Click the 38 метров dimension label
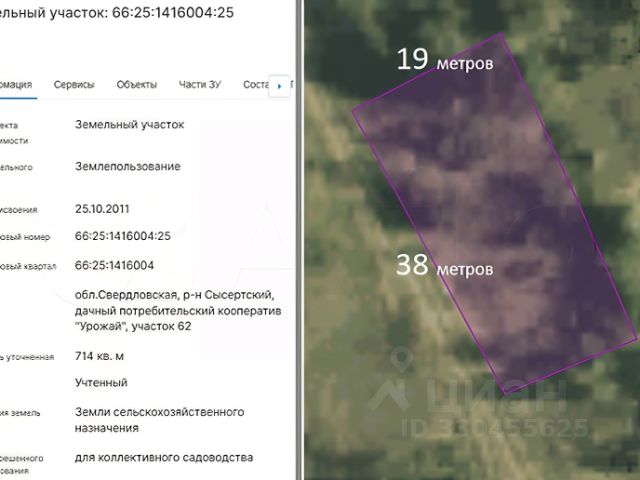 pos(445,266)
